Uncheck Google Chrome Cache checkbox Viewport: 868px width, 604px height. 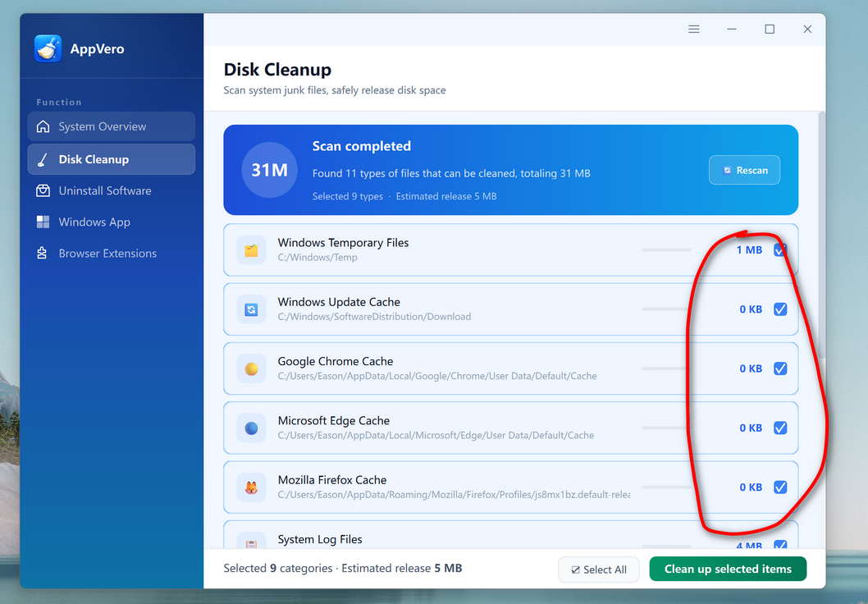[780, 368]
